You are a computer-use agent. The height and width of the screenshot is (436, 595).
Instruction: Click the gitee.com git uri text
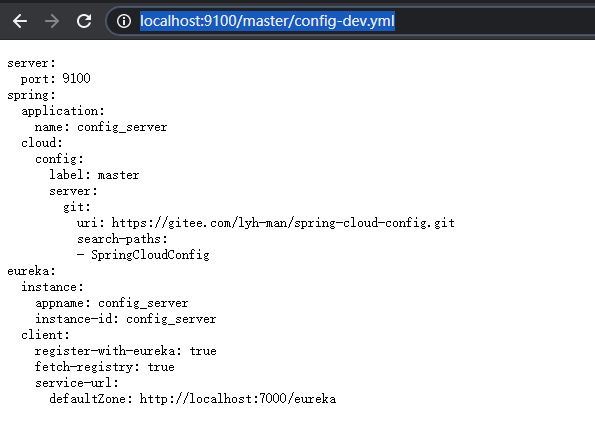pyautogui.click(x=283, y=223)
